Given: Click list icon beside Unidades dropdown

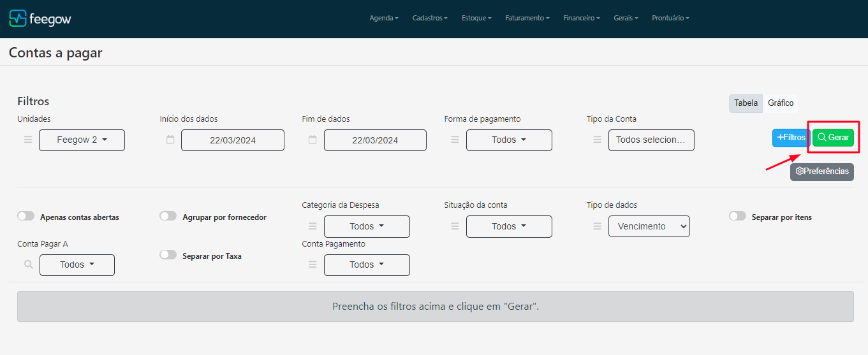Looking at the screenshot, I should [x=28, y=140].
